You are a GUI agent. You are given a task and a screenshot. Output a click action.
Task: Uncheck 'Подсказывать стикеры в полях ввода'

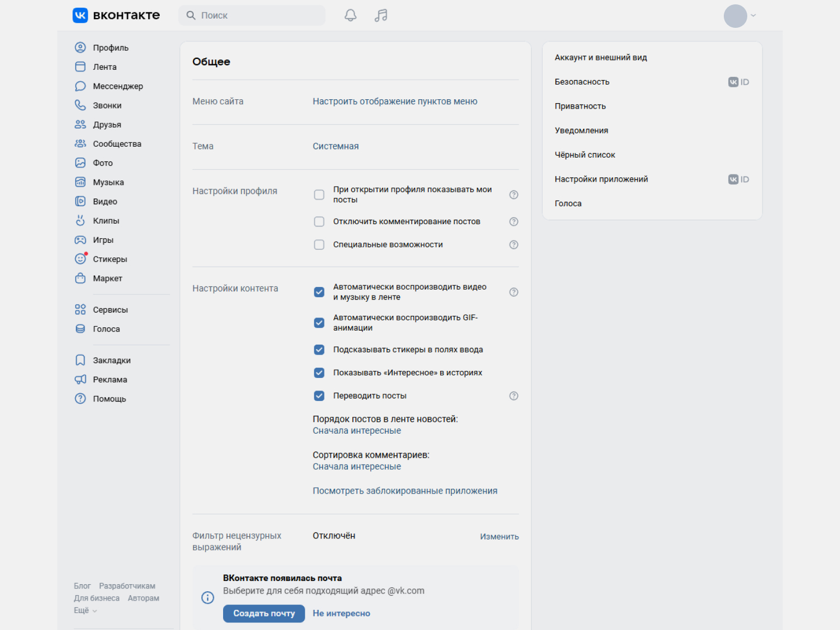tap(319, 350)
